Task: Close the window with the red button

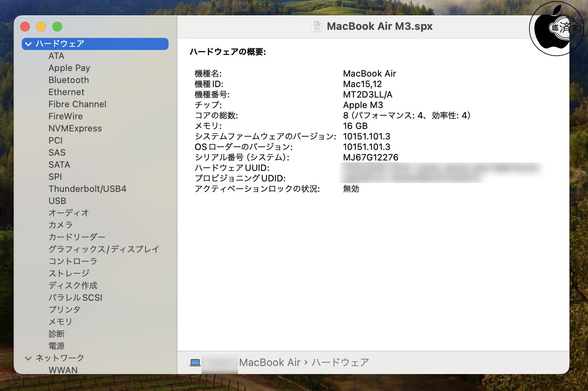Action: pyautogui.click(x=25, y=27)
